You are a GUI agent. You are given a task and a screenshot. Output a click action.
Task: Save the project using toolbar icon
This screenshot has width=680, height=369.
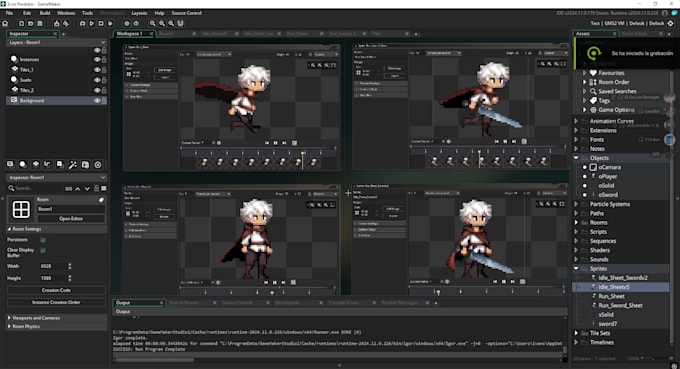click(x=39, y=23)
